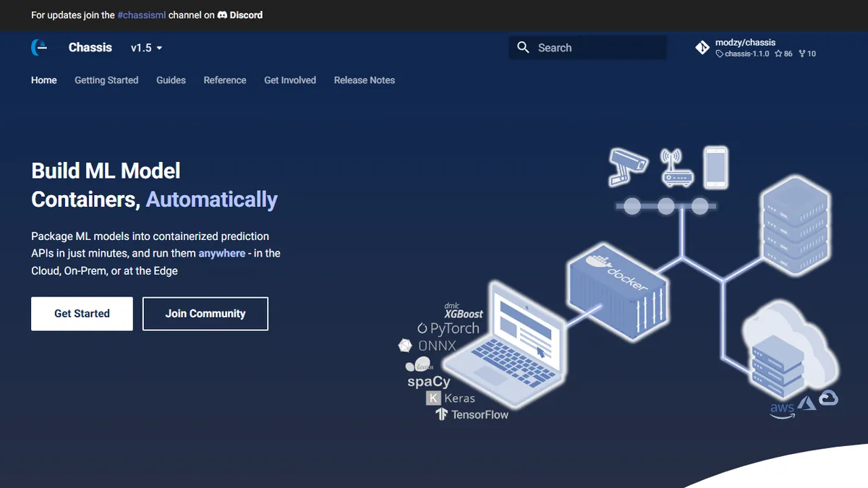Click the Join Community button
This screenshot has width=868, height=488.
point(205,314)
